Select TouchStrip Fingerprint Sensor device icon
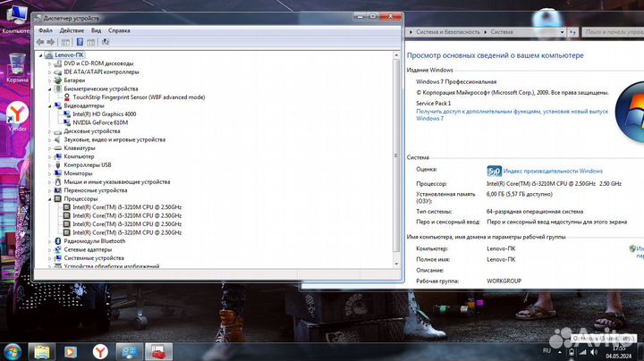This screenshot has height=361, width=644. click(x=66, y=97)
